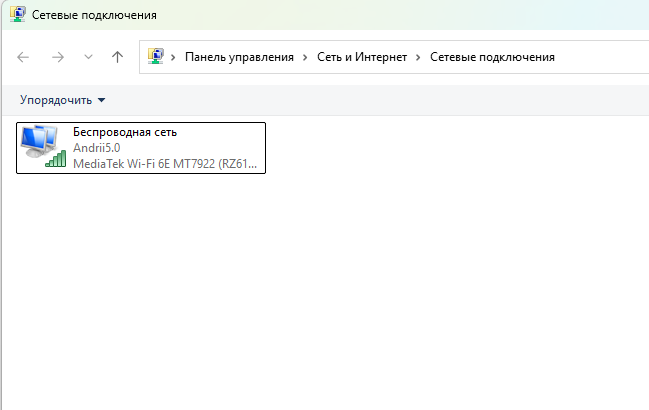The height and width of the screenshot is (410, 649).
Task: Navigate to Панель управления breadcrumb
Action: tap(239, 57)
